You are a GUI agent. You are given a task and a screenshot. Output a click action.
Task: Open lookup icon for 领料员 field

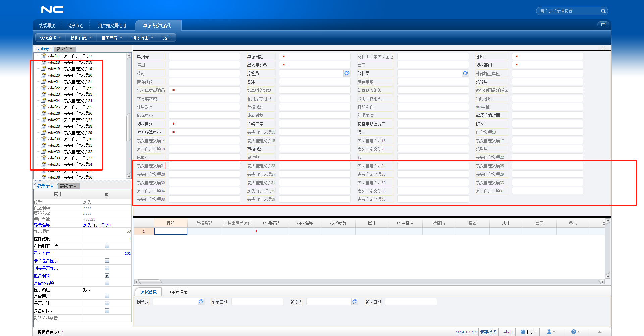coord(465,73)
